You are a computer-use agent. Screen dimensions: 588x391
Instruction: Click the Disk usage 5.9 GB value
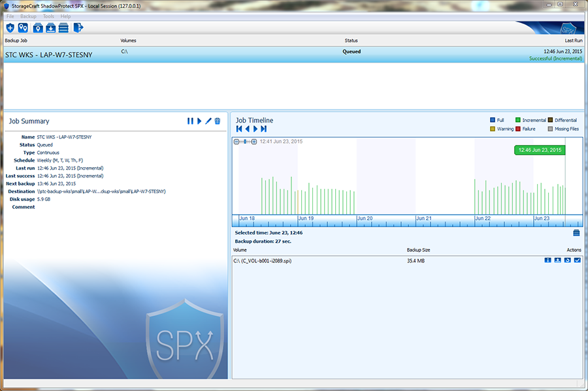click(44, 199)
